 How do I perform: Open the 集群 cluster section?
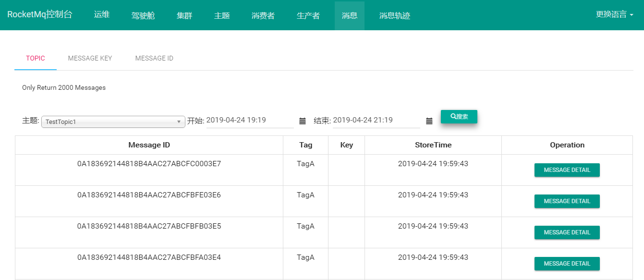[x=184, y=14]
